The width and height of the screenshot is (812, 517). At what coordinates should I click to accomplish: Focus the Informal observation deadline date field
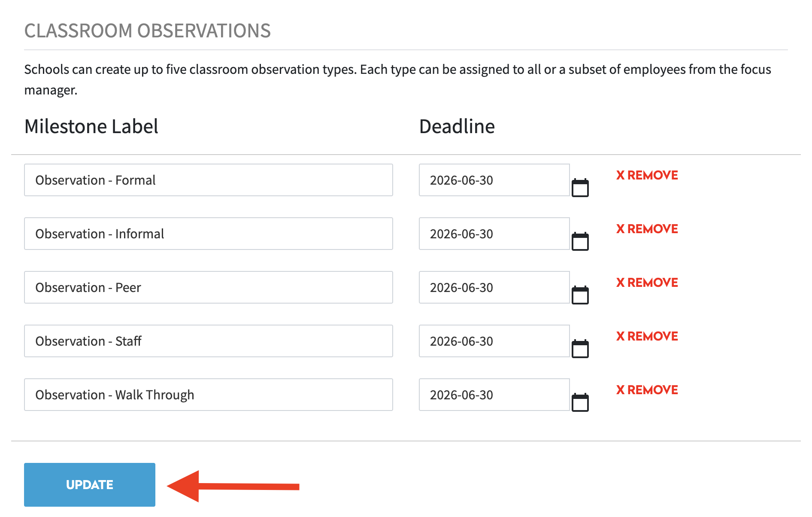[494, 234]
